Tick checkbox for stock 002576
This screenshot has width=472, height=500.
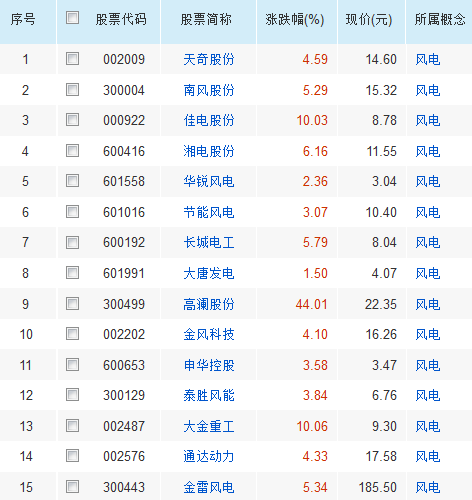[x=72, y=456]
